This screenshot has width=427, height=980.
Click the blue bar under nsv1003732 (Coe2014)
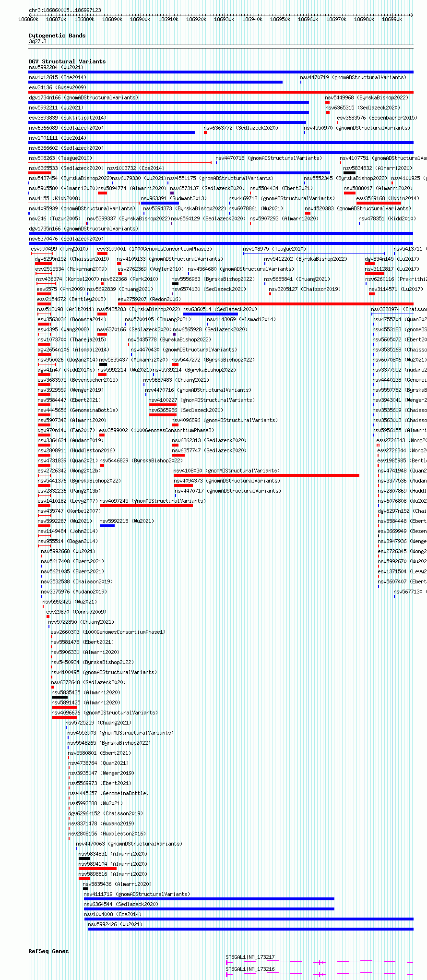point(219,173)
